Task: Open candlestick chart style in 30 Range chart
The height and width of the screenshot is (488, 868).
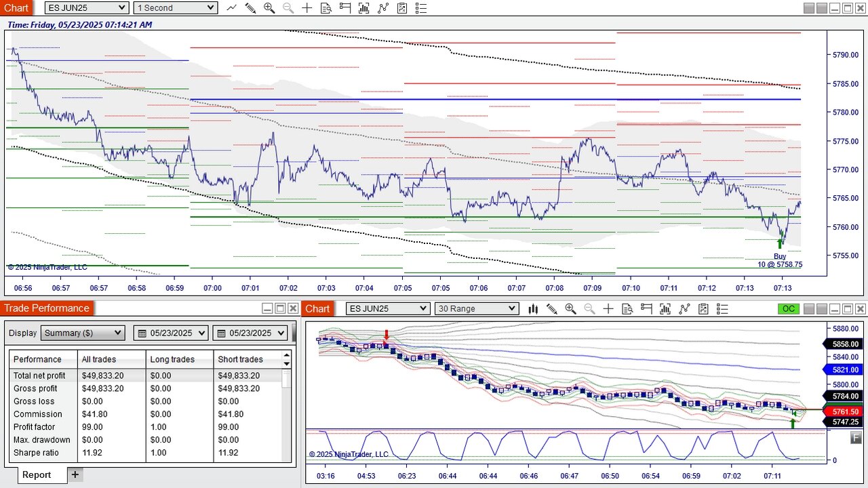Action: [x=533, y=309]
